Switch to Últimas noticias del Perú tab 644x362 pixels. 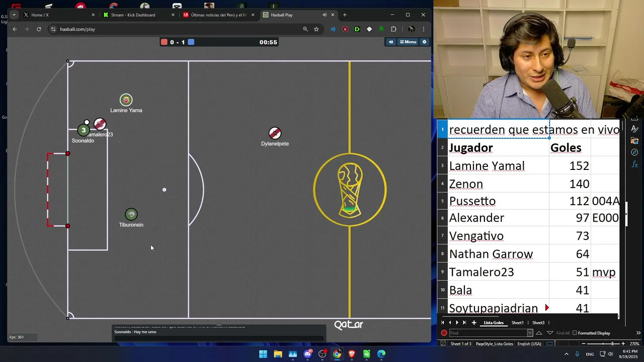pyautogui.click(x=218, y=15)
